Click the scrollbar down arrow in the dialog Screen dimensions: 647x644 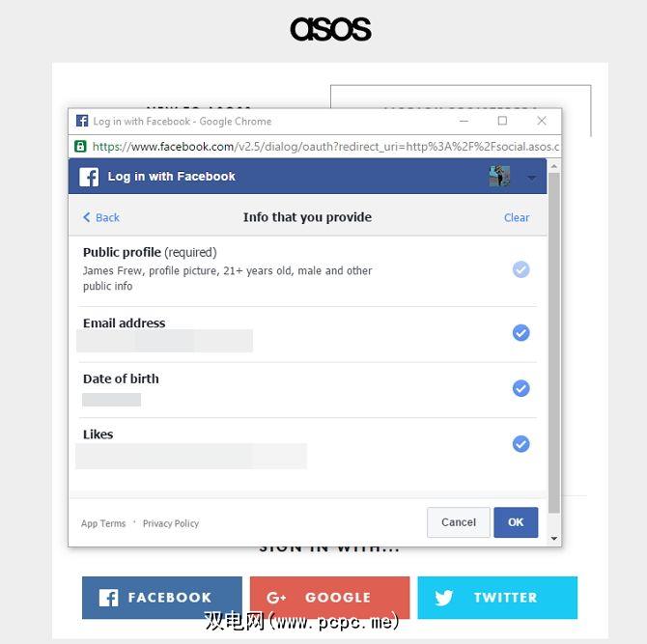(554, 539)
